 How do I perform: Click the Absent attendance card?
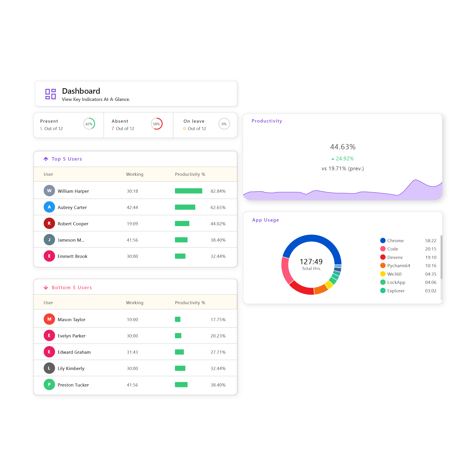138,125
